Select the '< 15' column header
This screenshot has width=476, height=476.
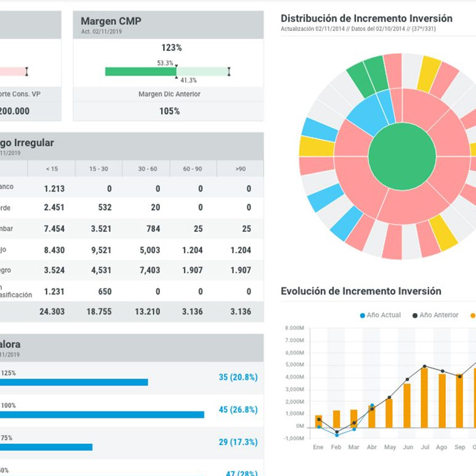pyautogui.click(x=52, y=169)
